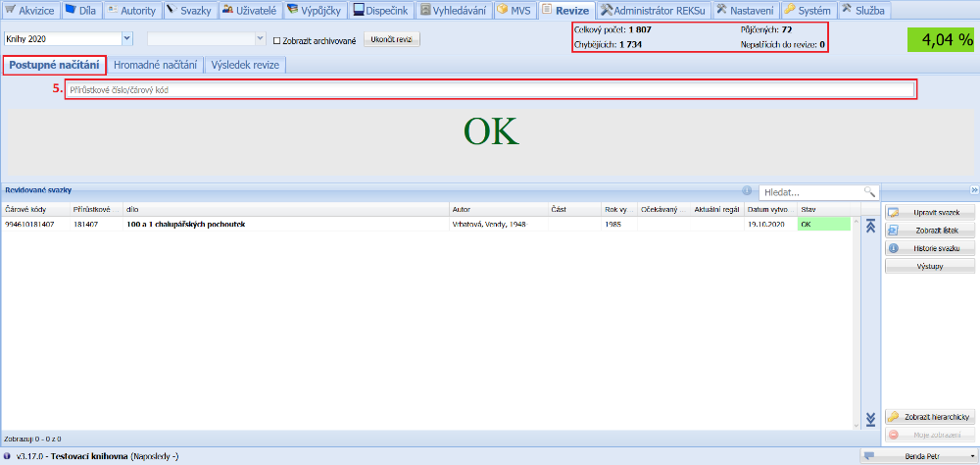The image size is (980, 465).
Task: Jump to bottom with double-down arrow icon
Action: (870, 420)
